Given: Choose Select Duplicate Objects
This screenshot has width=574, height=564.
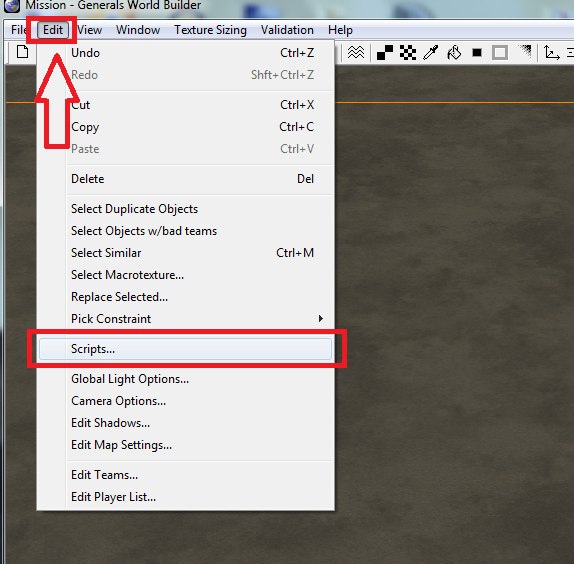Looking at the screenshot, I should [x=186, y=209].
